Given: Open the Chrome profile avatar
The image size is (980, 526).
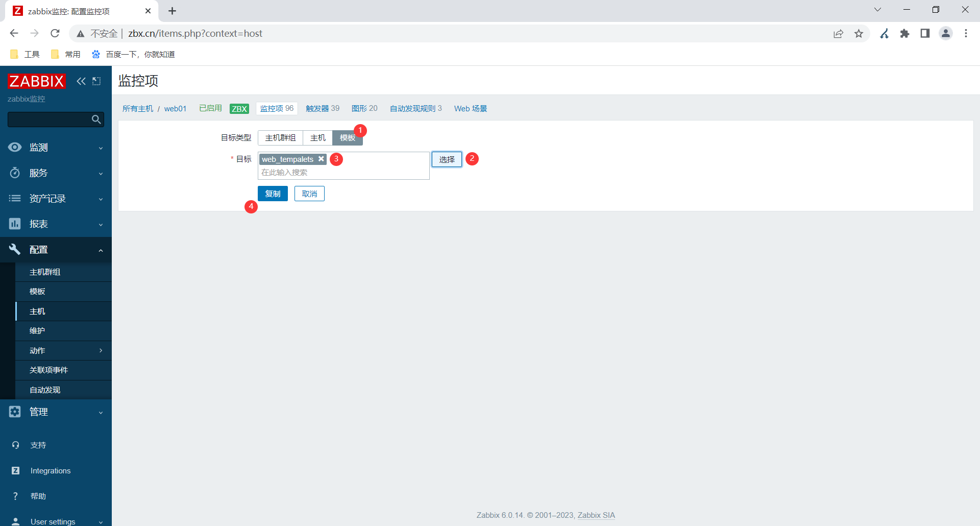Looking at the screenshot, I should (x=946, y=34).
